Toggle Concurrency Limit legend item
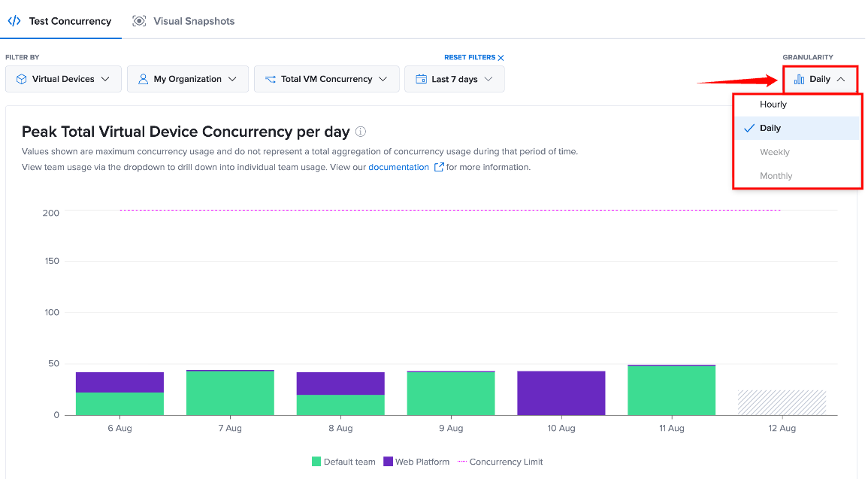This screenshot has height=479, width=868. pos(500,462)
